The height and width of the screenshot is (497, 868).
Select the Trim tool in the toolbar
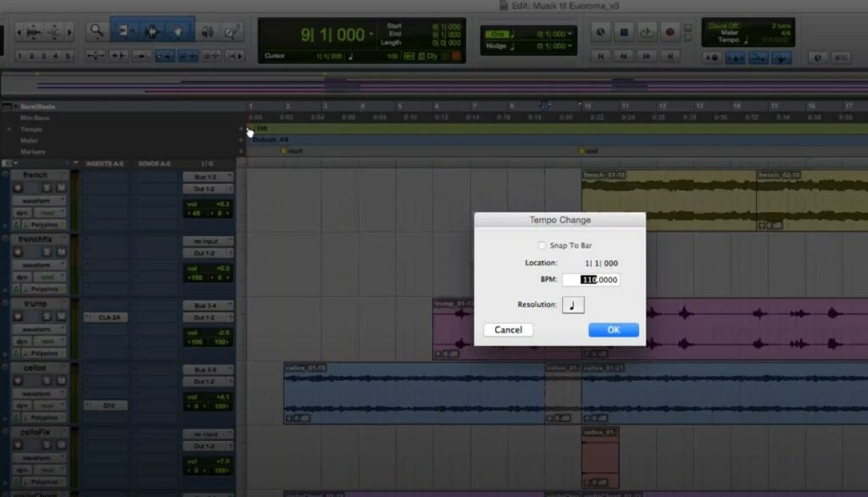(126, 31)
